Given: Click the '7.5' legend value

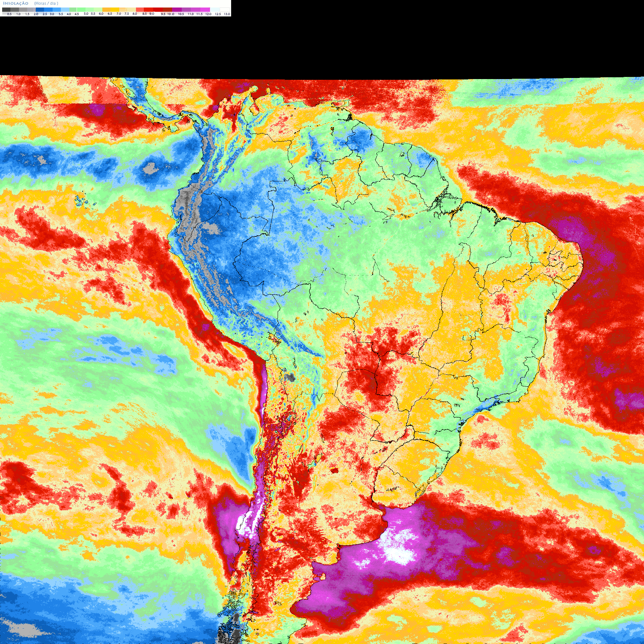Looking at the screenshot, I should click(x=127, y=14).
